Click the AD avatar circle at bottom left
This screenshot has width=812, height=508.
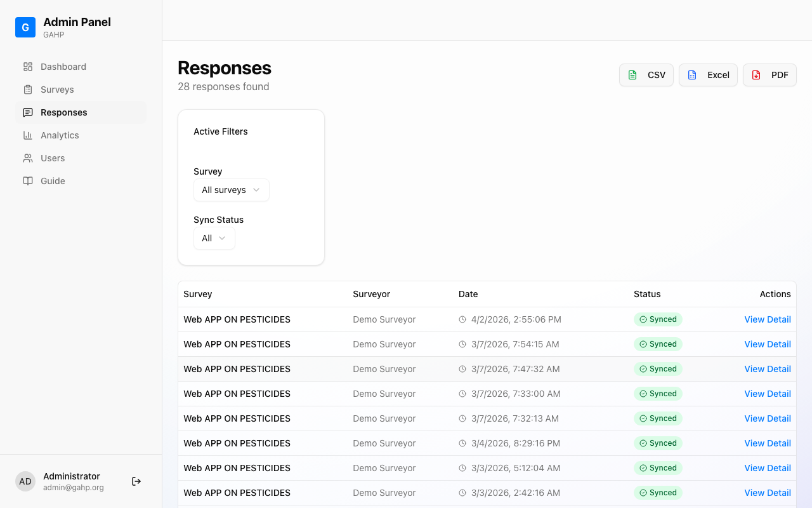click(25, 481)
